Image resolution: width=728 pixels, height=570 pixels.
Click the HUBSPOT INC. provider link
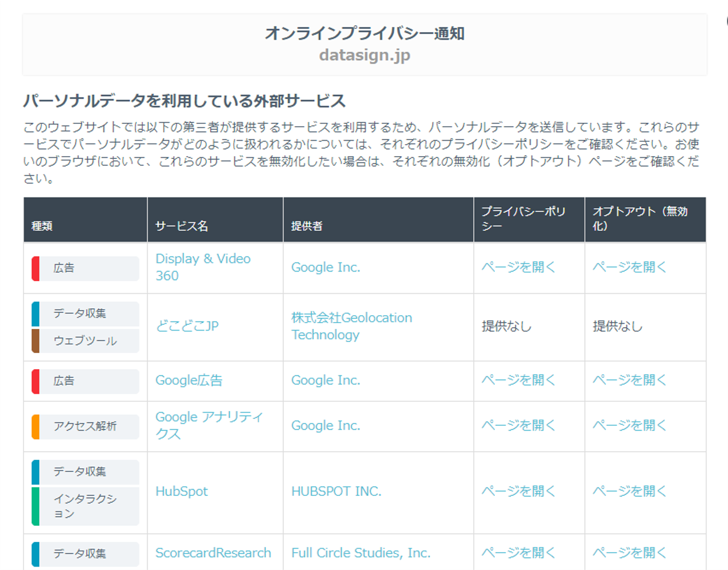pos(336,491)
